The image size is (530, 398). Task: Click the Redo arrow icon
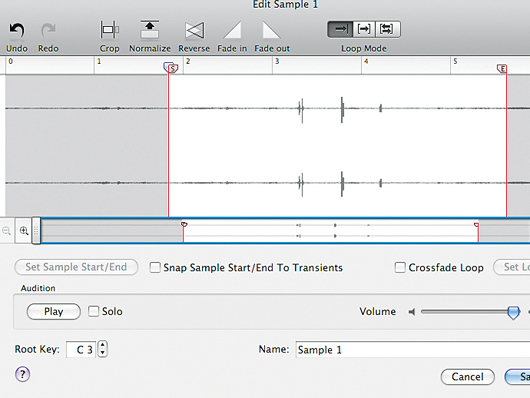click(x=48, y=30)
